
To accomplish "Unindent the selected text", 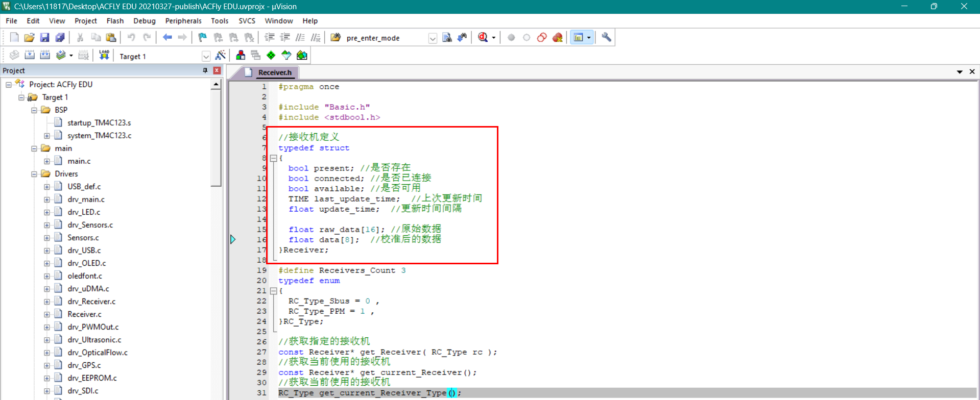I will pyautogui.click(x=285, y=37).
